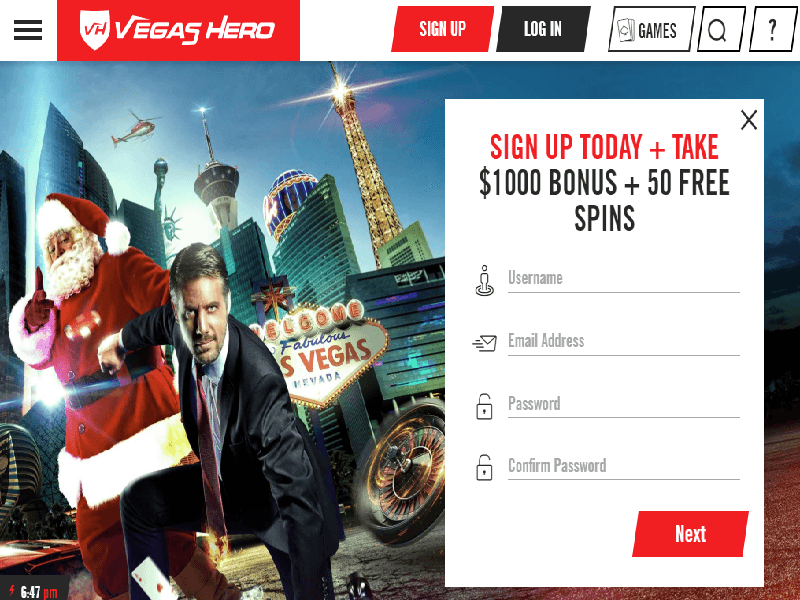Click the Next button
The width and height of the screenshot is (800, 600).
690,534
